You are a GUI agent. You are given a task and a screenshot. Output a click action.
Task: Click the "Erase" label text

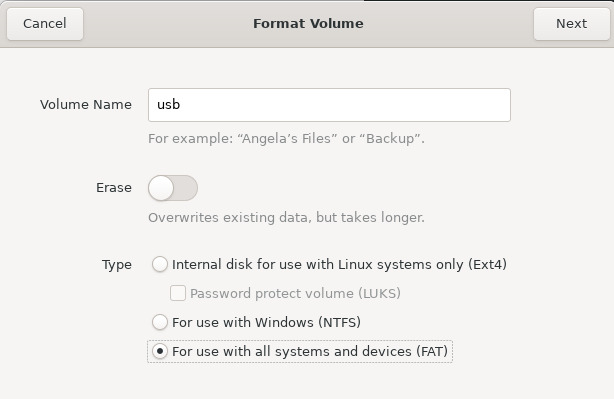tap(114, 188)
